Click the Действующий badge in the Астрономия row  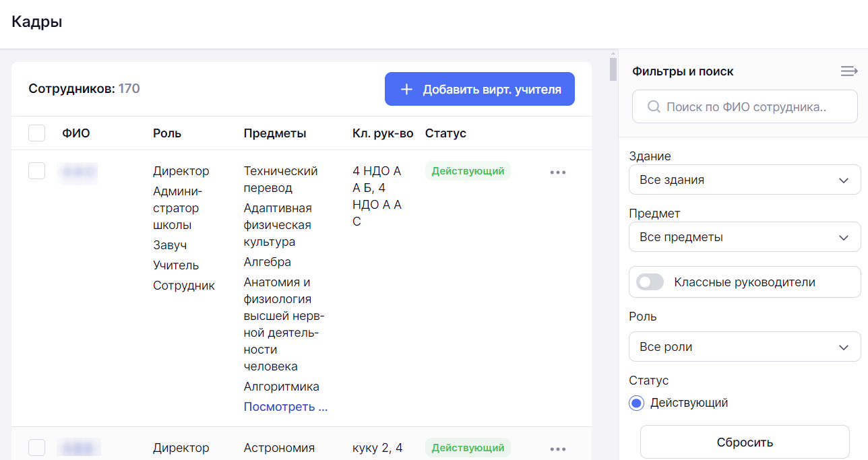click(468, 447)
